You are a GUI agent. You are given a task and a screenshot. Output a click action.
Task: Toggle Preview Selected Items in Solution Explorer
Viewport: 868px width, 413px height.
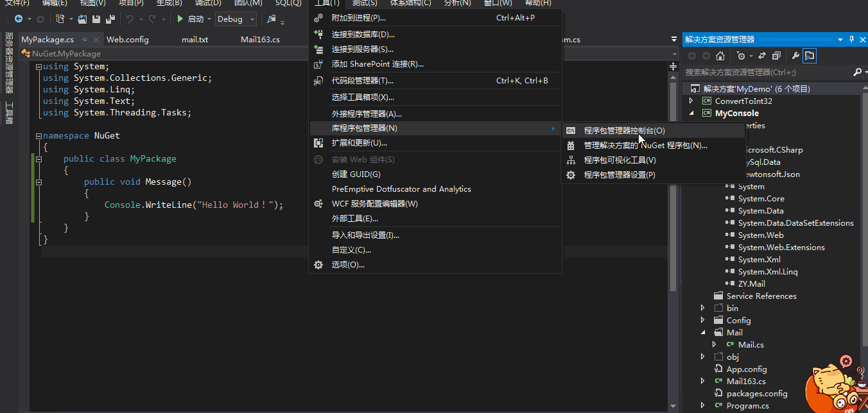point(810,56)
